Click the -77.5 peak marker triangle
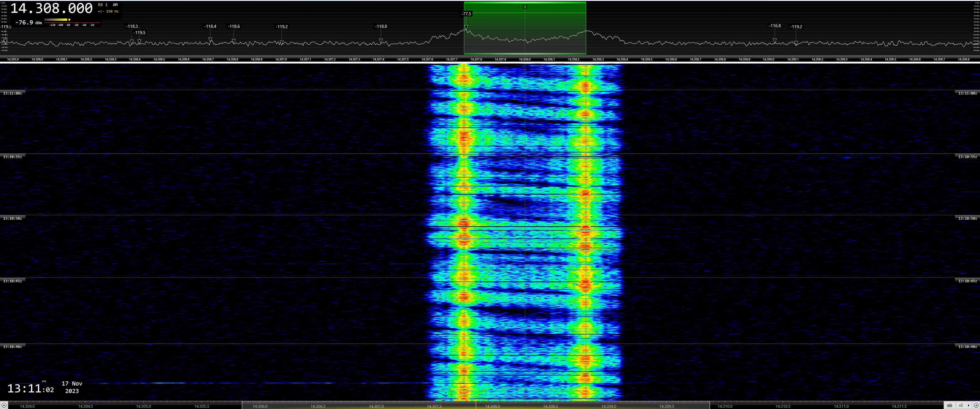Screen dimensions: 980x409 click(466, 27)
